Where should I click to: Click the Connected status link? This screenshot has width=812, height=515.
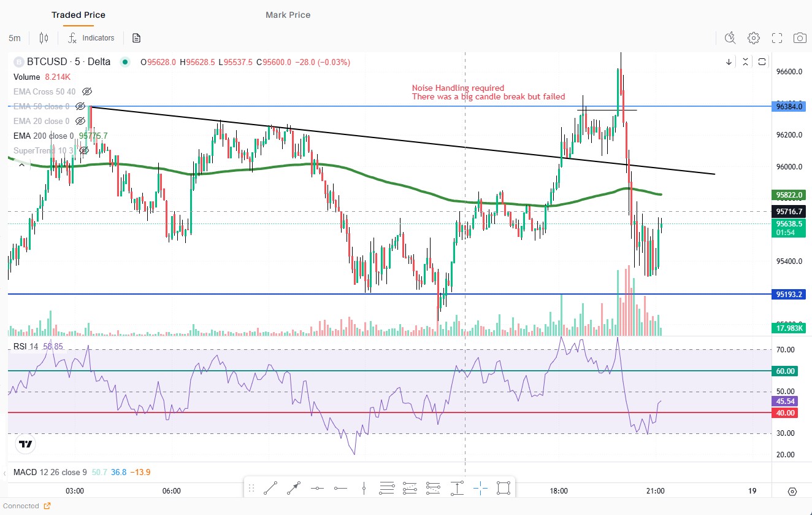pos(26,506)
